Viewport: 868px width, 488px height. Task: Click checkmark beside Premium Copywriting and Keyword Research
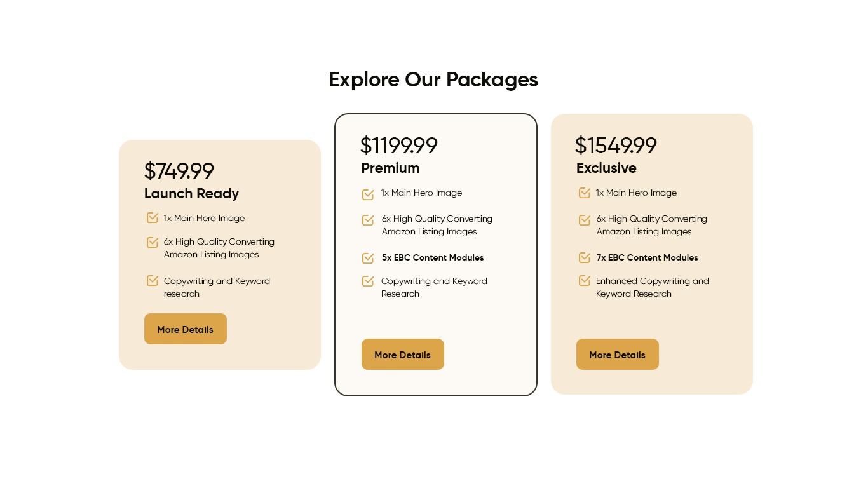tap(368, 281)
